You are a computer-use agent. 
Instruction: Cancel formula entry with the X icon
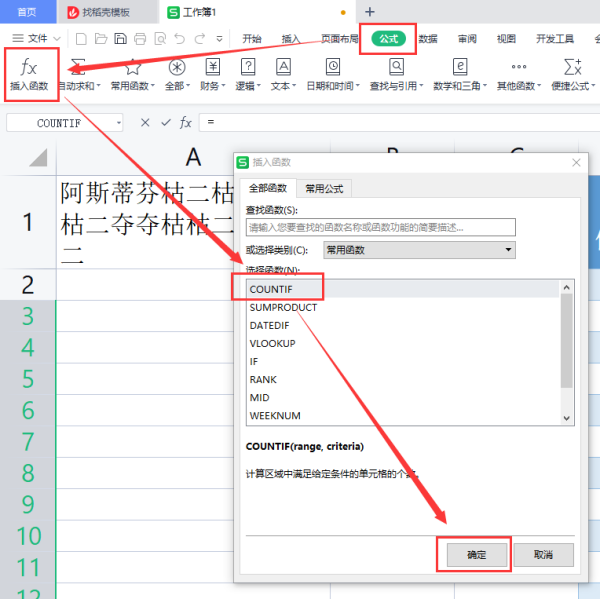tap(145, 122)
